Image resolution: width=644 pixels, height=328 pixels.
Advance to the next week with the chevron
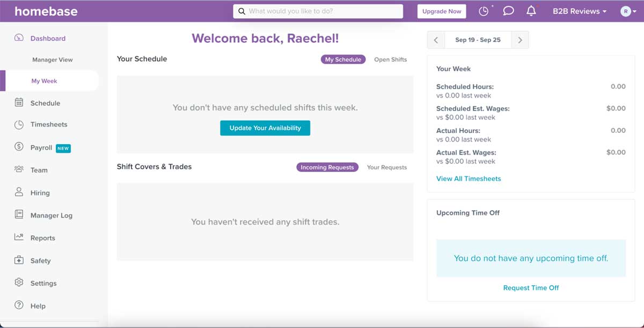pos(519,40)
